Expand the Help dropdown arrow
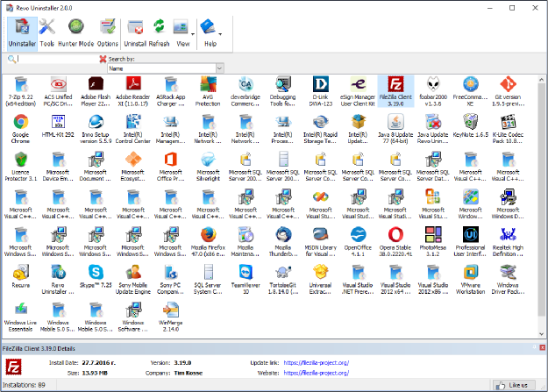548x392 pixels. (x=220, y=34)
